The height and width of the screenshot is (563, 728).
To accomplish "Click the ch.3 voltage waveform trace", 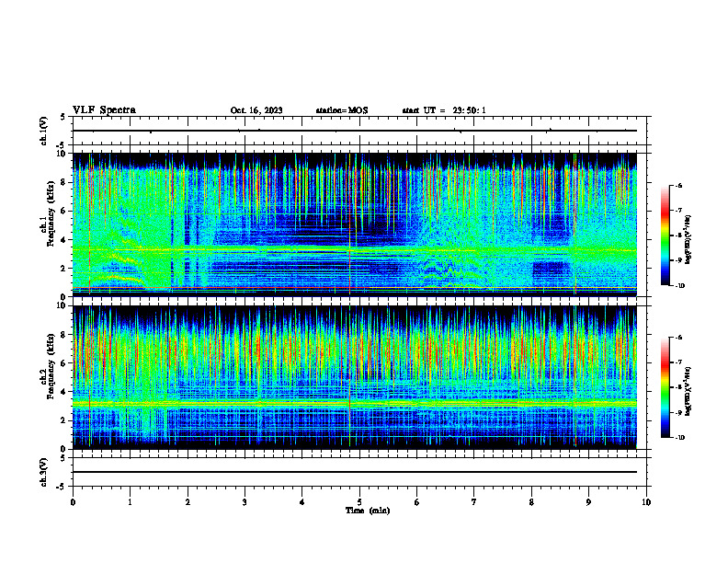I will pos(355,472).
